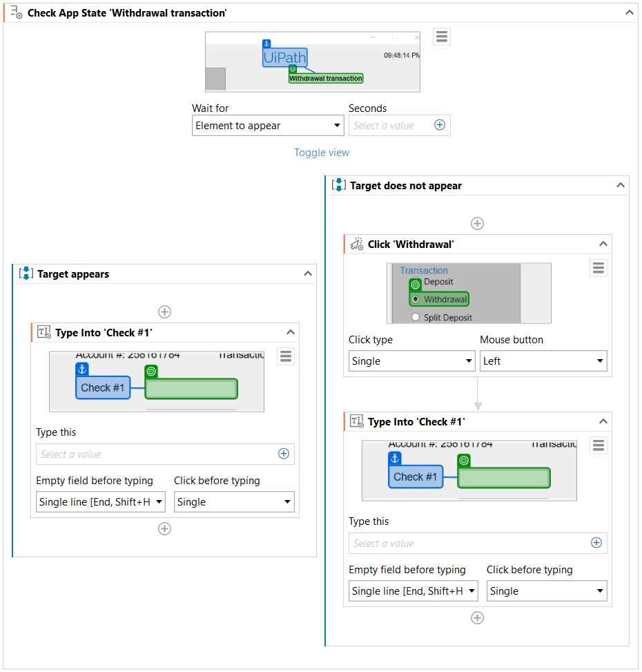The height and width of the screenshot is (672, 642).
Task: Open the hamburger menu on the UiPath screenshot preview
Action: tap(442, 37)
